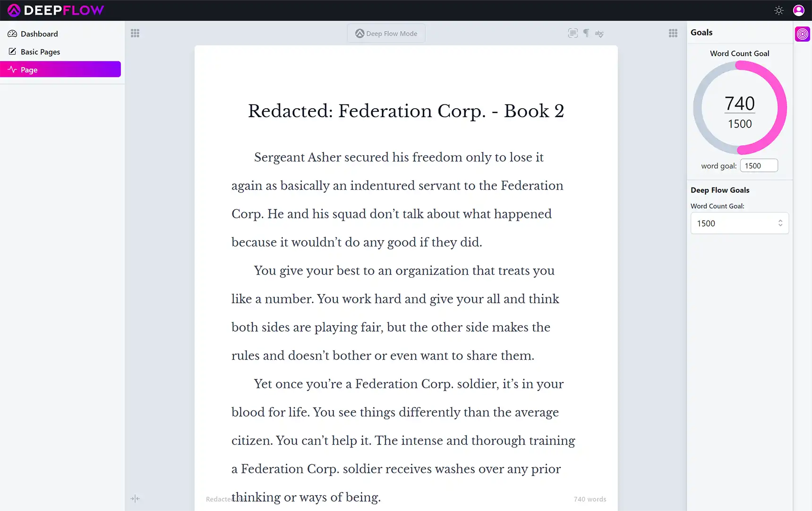The image size is (812, 511).
Task: Expand the Deep Flow Goals word count selector
Action: coord(739,223)
